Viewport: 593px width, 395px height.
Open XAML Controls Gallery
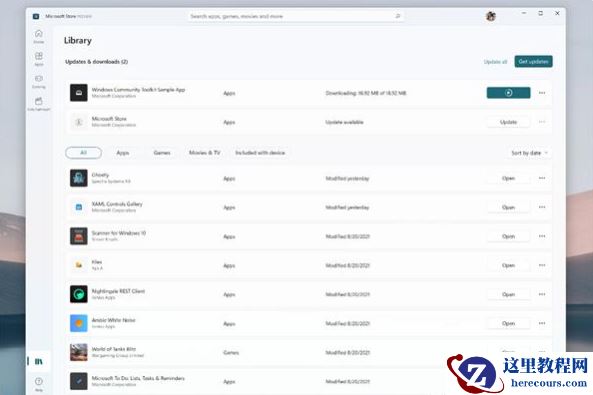(508, 207)
